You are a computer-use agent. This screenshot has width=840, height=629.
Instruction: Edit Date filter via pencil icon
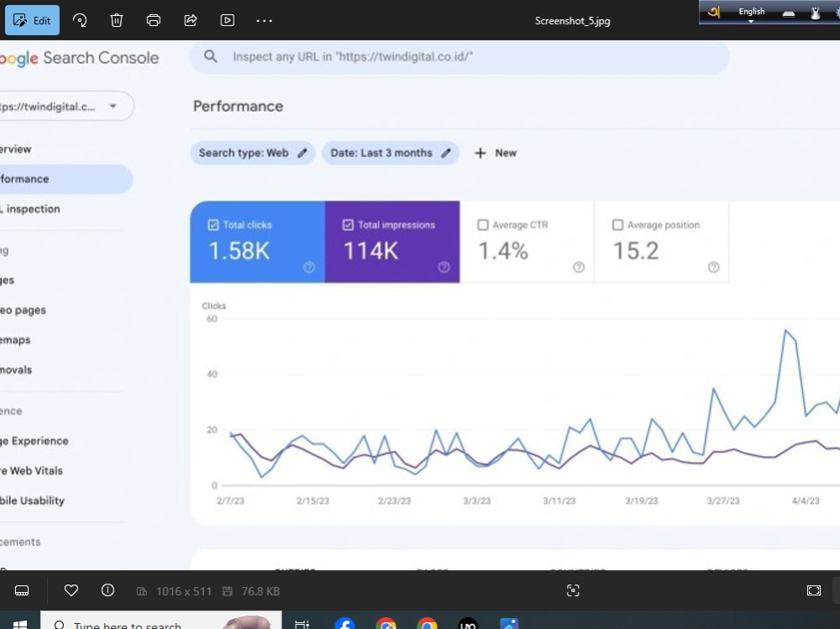pos(446,153)
